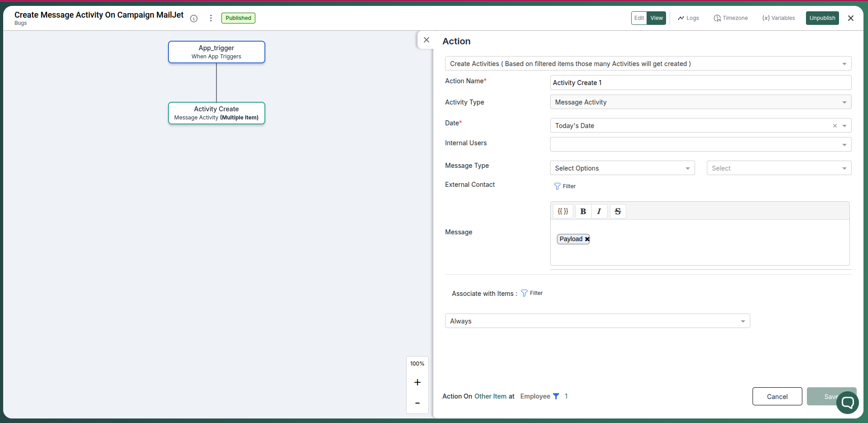Image resolution: width=868 pixels, height=423 pixels.
Task: Open the Logs view
Action: point(688,18)
